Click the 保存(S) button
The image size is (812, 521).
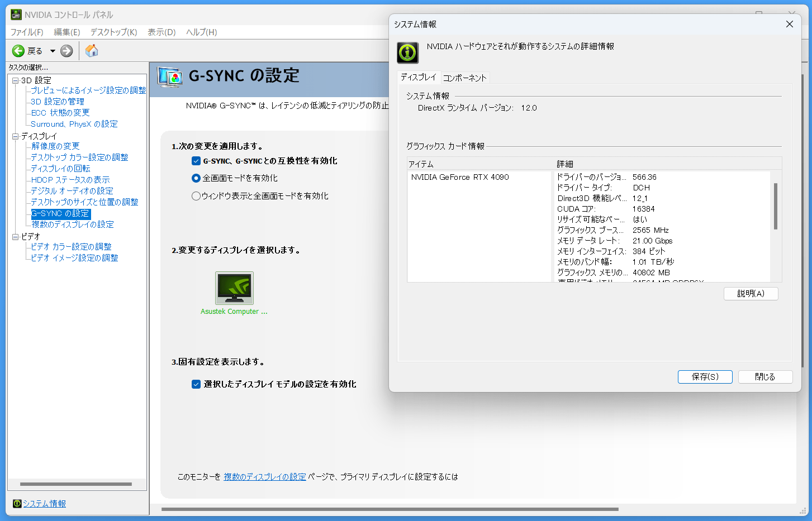click(705, 377)
